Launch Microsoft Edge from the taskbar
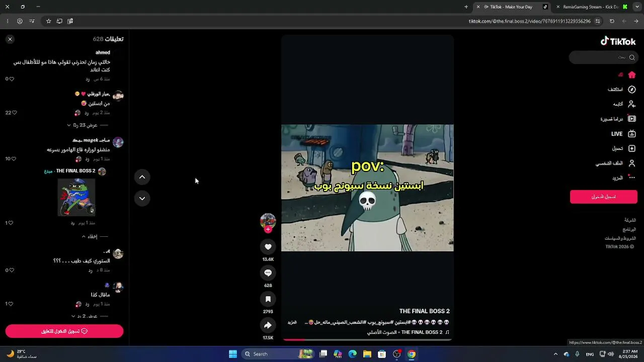The height and width of the screenshot is (362, 644). tap(353, 354)
